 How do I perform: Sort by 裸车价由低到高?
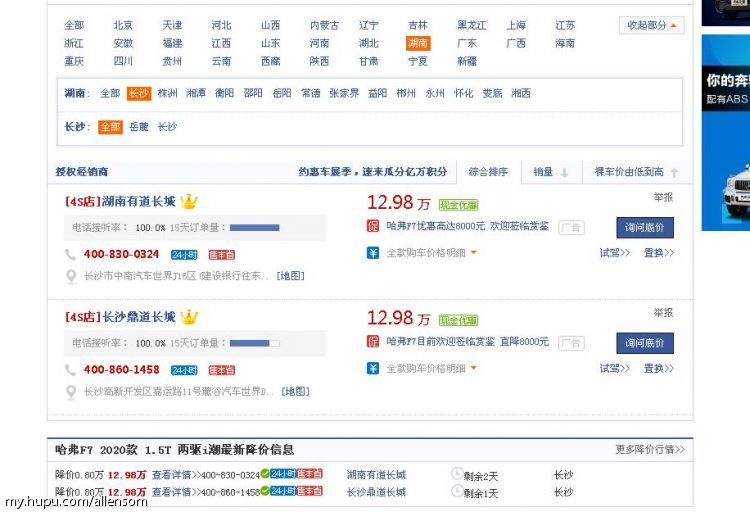(637, 172)
